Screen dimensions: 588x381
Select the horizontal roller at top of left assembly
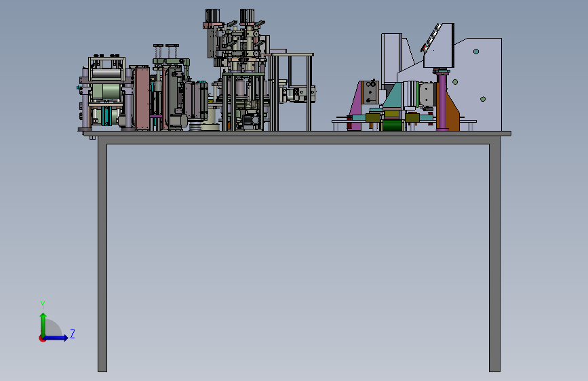click(106, 73)
